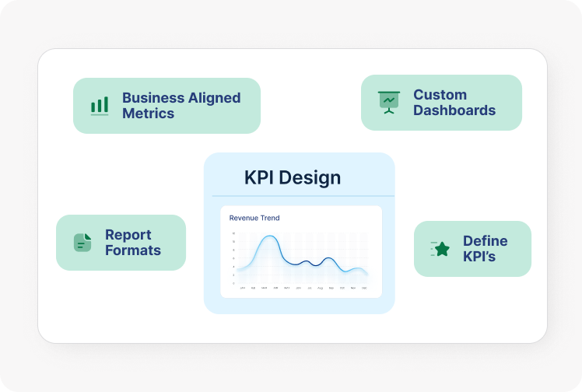Viewport: 582px width, 392px height.
Task: Select the Business Aligned Metrics label text
Action: (181, 106)
